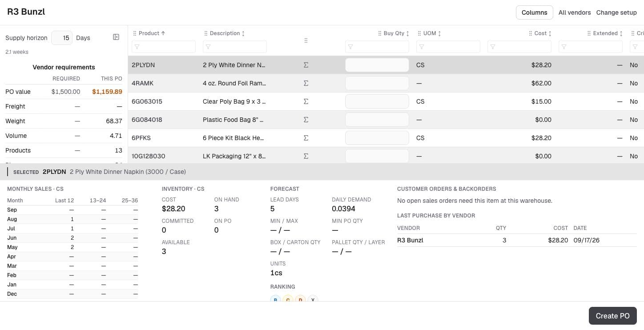Click the Product column filter box
The height and width of the screenshot is (330, 644).
coord(164,47)
